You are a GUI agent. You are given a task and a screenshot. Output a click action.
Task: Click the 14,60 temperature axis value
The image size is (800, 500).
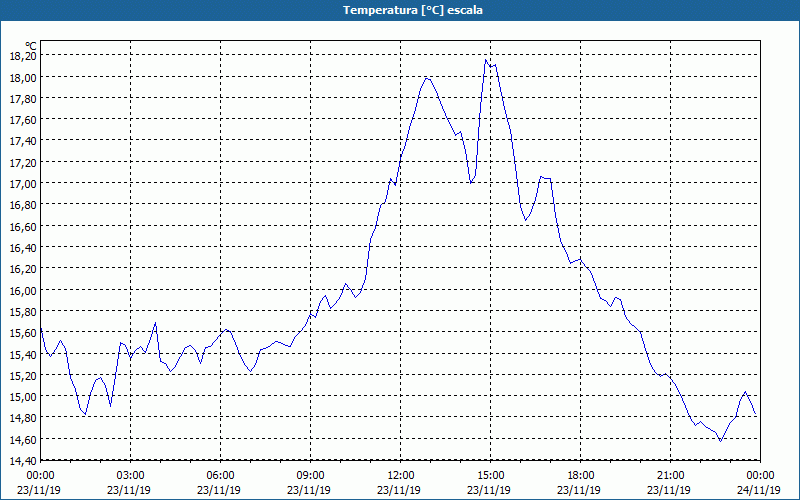[23, 439]
